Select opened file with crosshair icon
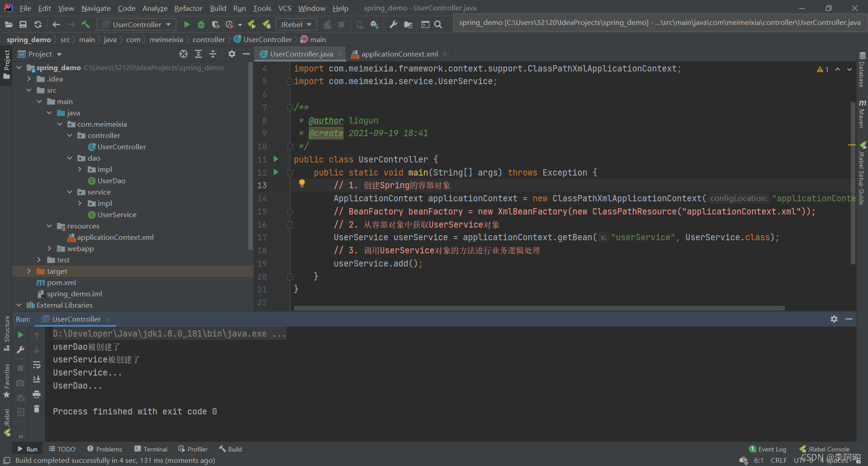The image size is (868, 466). (184, 54)
